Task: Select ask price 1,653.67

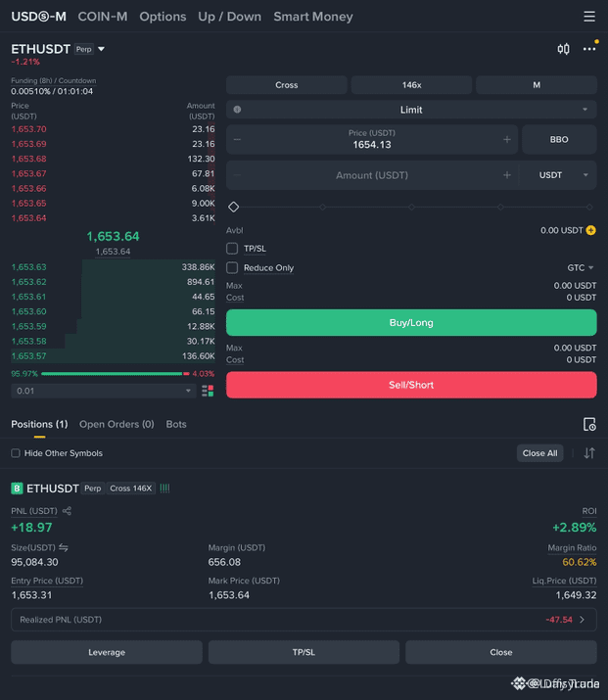Action: [x=29, y=173]
